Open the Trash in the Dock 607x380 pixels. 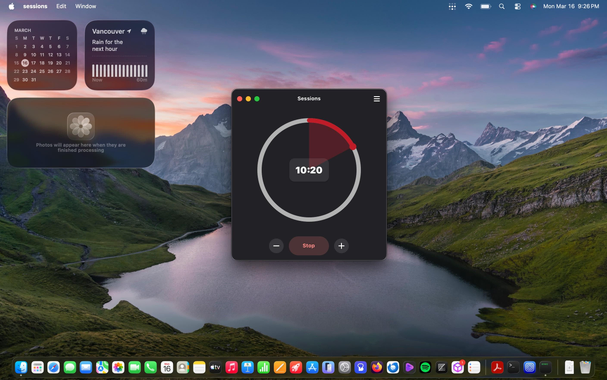pos(585,367)
